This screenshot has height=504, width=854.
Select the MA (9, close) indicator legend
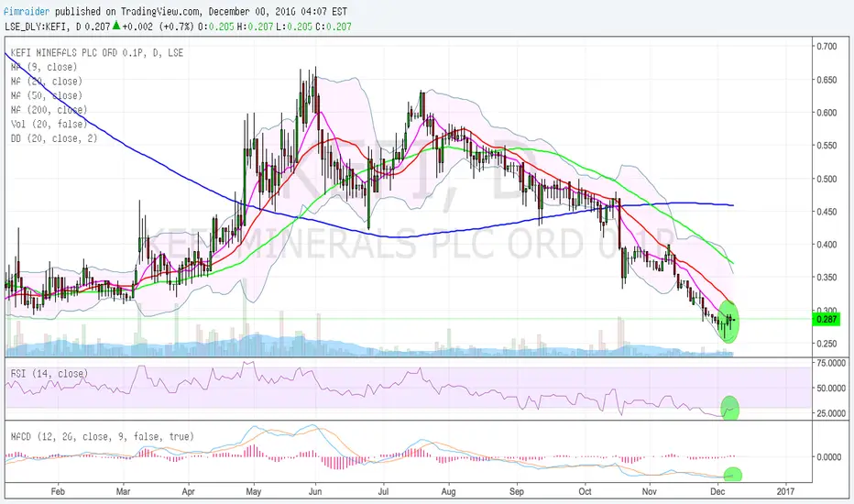(x=44, y=67)
